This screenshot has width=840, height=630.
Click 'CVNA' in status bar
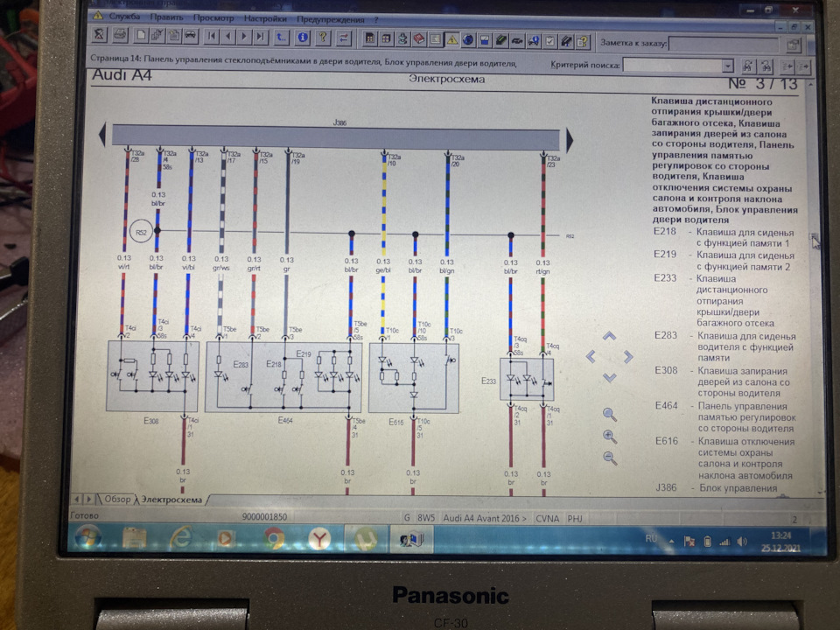547,519
